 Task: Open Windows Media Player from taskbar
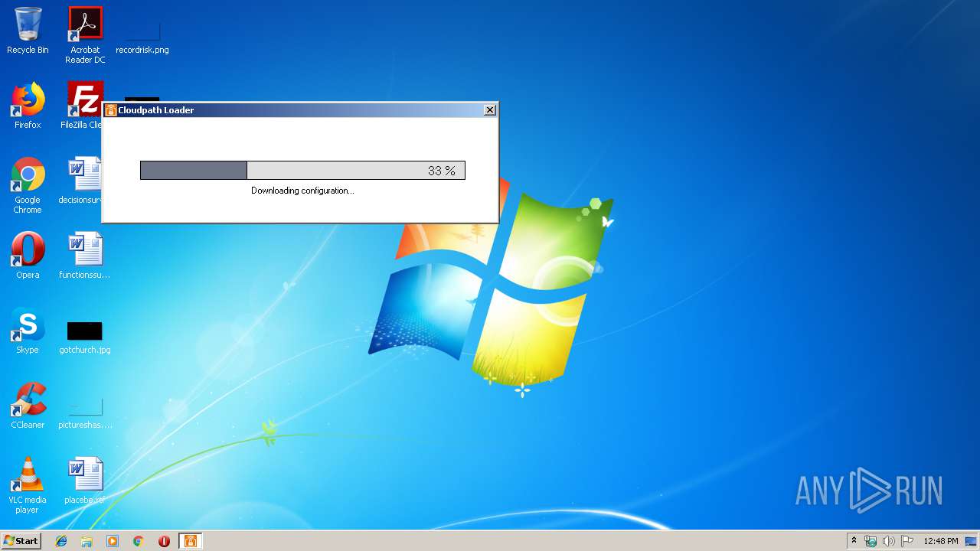coord(113,541)
